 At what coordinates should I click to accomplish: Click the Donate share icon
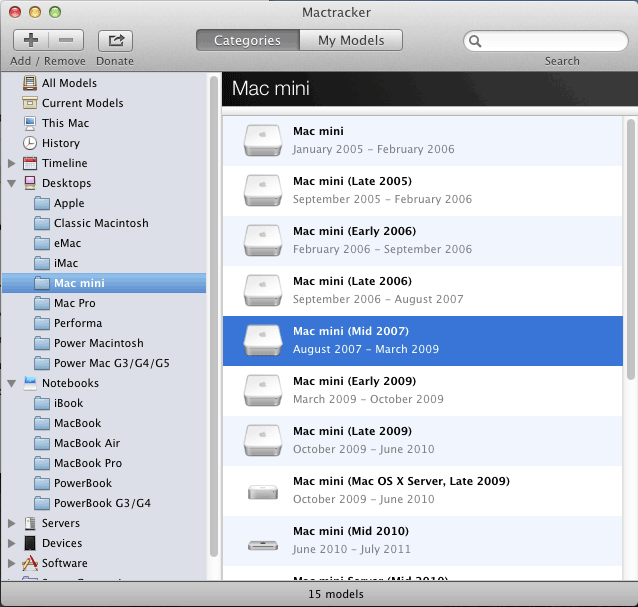click(x=116, y=40)
